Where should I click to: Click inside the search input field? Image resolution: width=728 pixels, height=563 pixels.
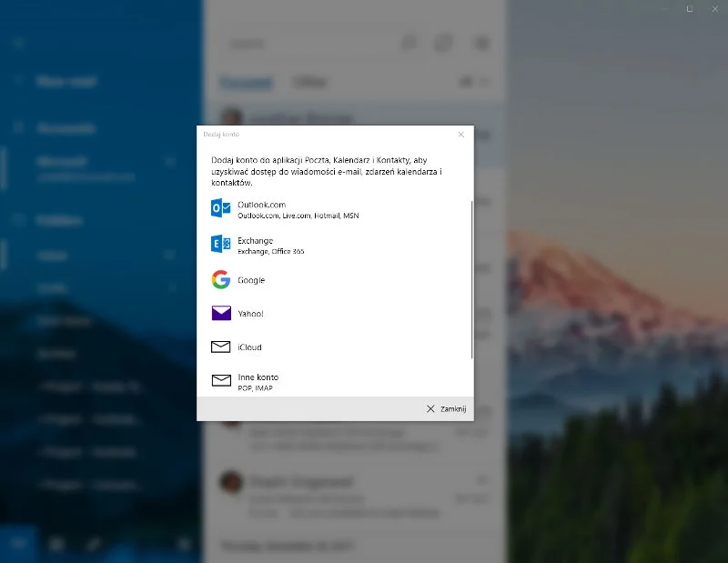coord(291,43)
